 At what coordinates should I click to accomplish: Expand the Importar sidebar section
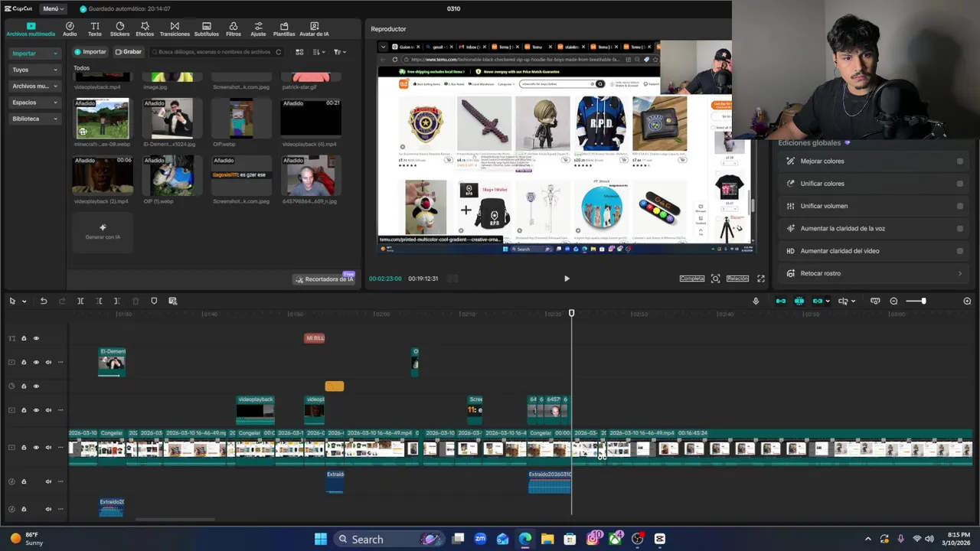coord(34,54)
